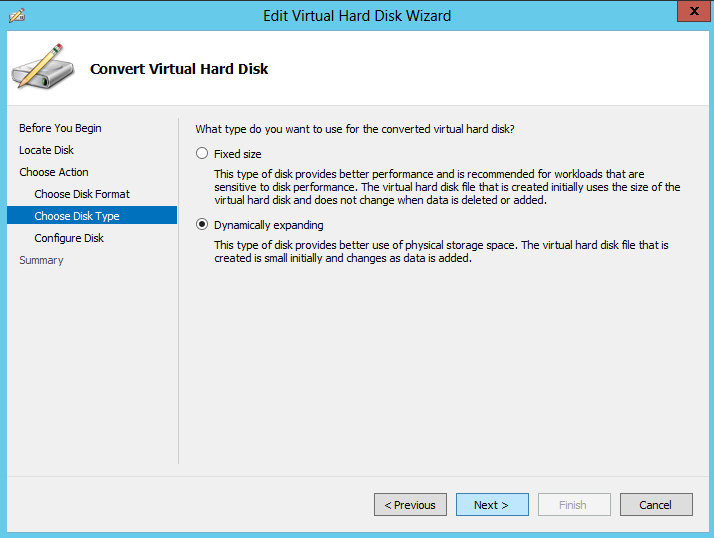
Task: Click the Fixed size description paragraph
Action: [x=447, y=187]
